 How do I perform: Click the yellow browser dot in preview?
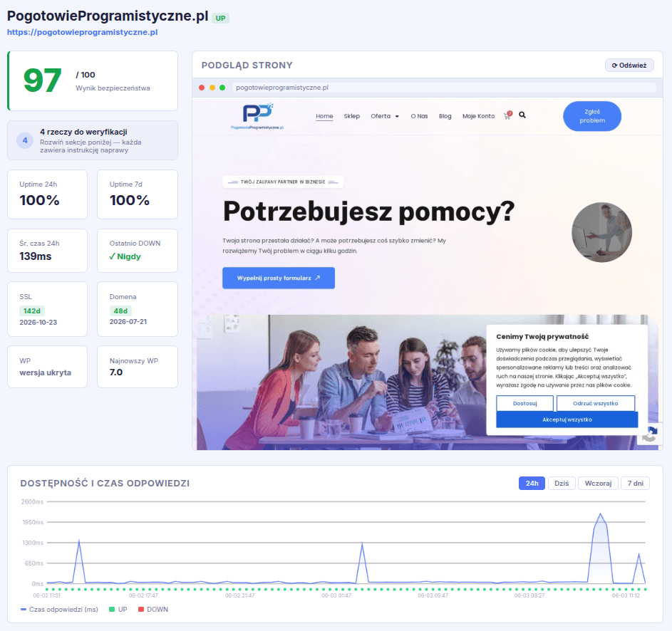[212, 88]
